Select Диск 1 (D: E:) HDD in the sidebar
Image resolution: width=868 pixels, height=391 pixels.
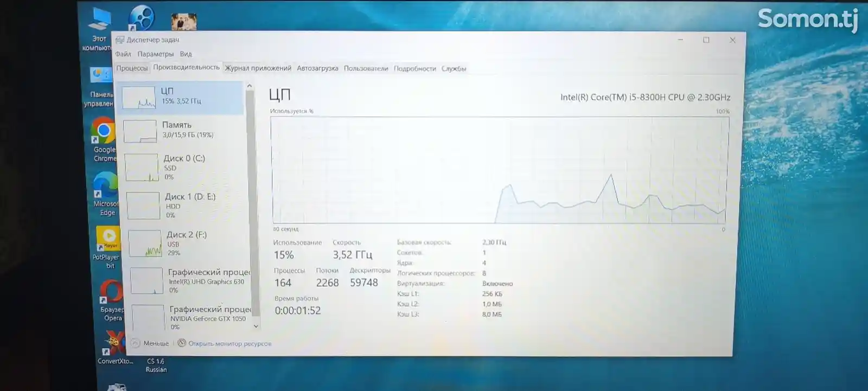point(187,205)
